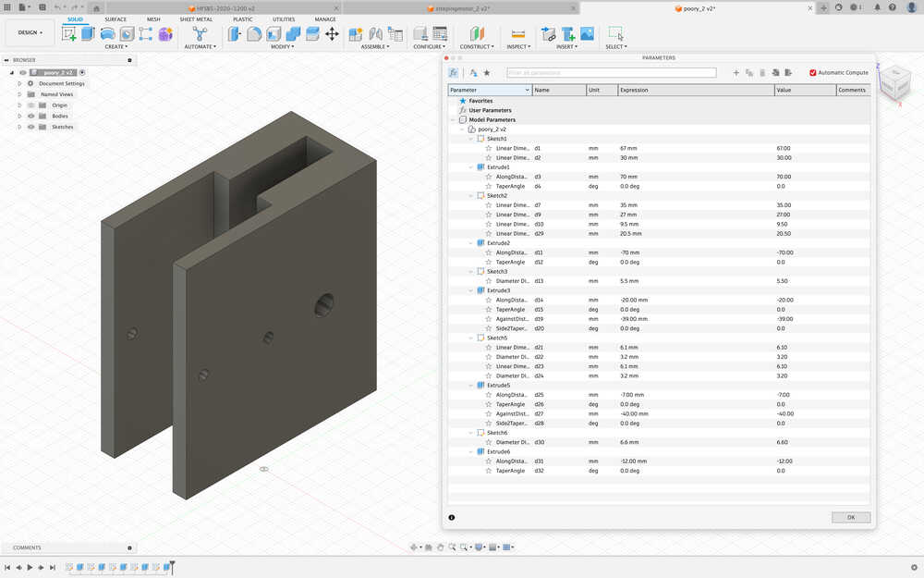
Task: Open the Select dropdown menu
Action: [x=615, y=46]
